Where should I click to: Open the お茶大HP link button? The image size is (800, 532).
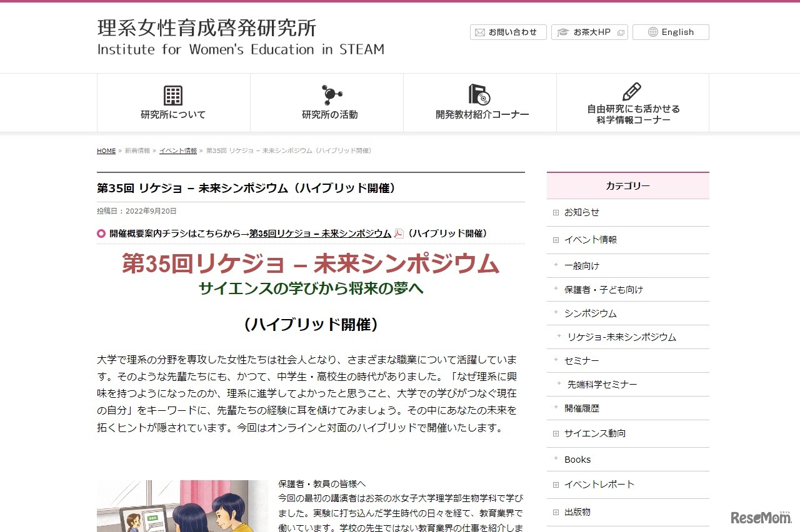[589, 32]
